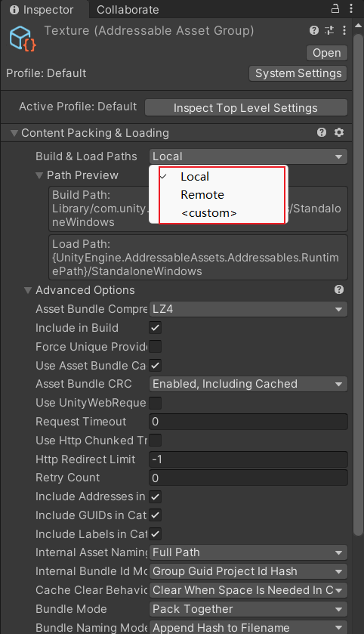Open Asset Bundle Compression LZ4 dropdown
The width and height of the screenshot is (364, 634).
tap(248, 309)
